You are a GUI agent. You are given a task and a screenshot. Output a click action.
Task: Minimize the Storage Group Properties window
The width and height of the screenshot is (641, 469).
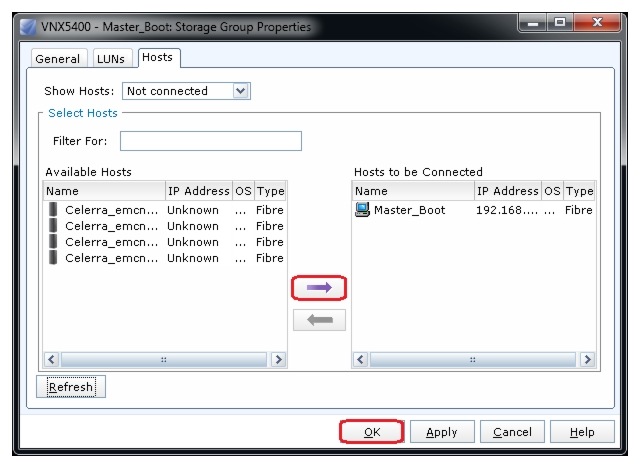coord(532,23)
